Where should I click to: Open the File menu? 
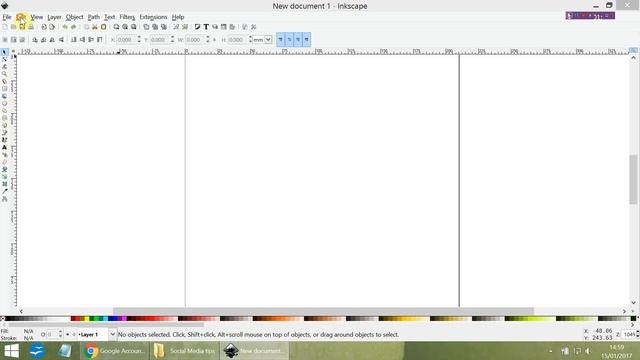tap(7, 17)
